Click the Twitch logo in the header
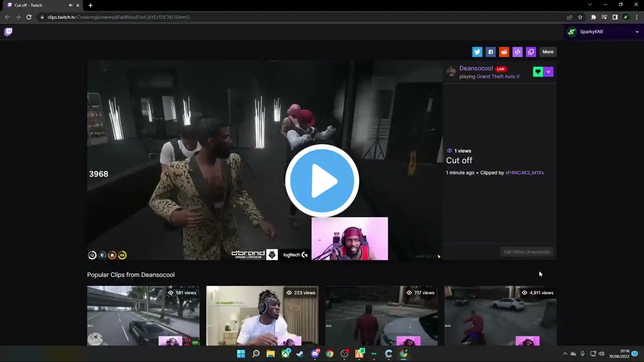The width and height of the screenshot is (644, 362). click(9, 32)
